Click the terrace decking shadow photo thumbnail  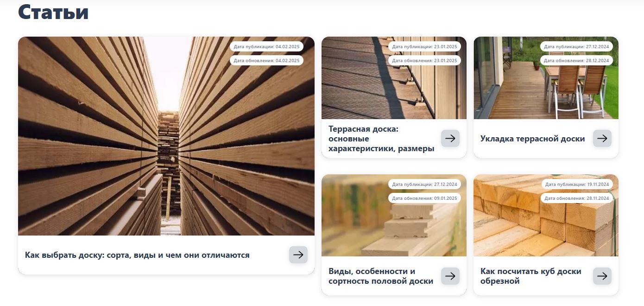point(394,78)
